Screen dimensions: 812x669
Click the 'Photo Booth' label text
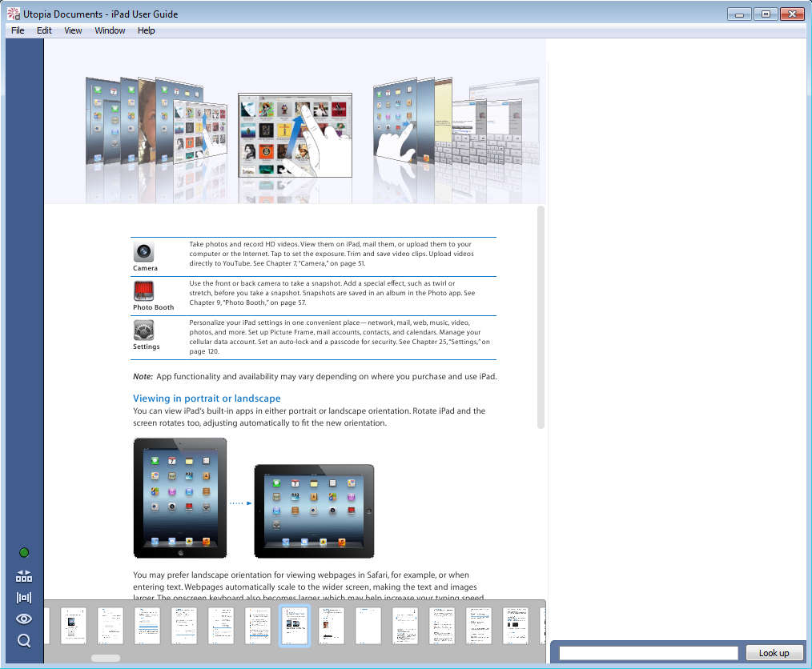click(x=153, y=307)
